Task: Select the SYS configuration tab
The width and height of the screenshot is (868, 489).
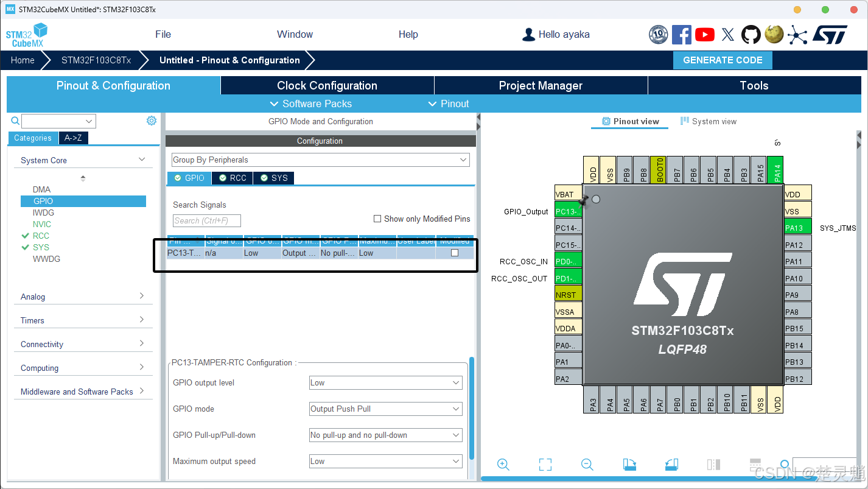Action: point(274,178)
